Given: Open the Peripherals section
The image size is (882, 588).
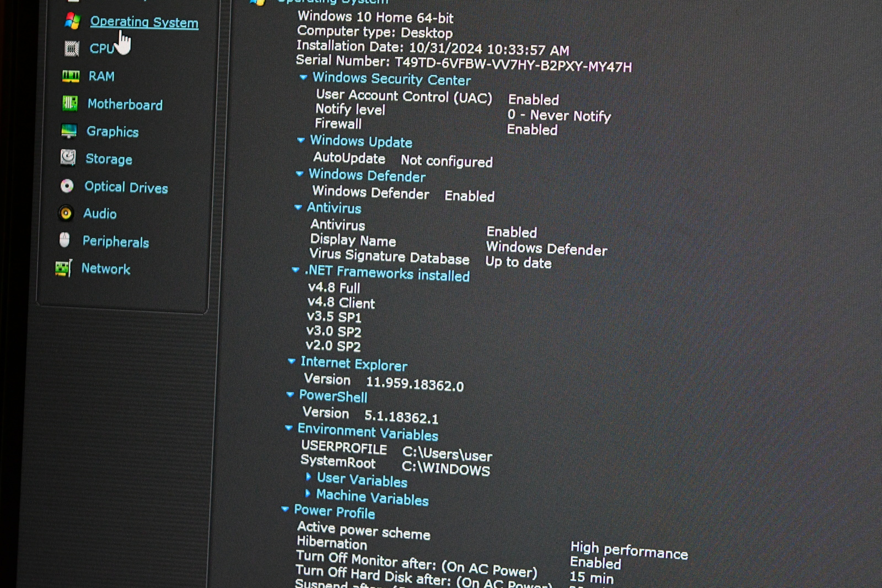Looking at the screenshot, I should point(116,241).
